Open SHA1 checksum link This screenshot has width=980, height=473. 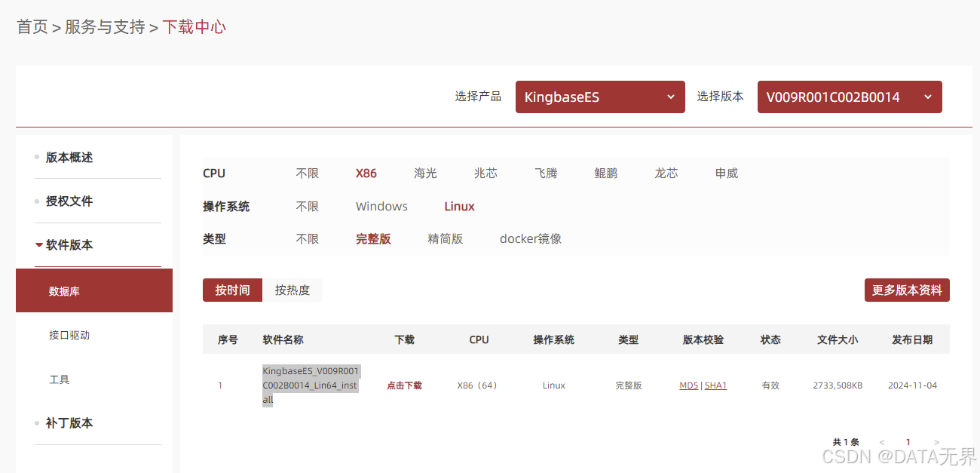tap(716, 385)
